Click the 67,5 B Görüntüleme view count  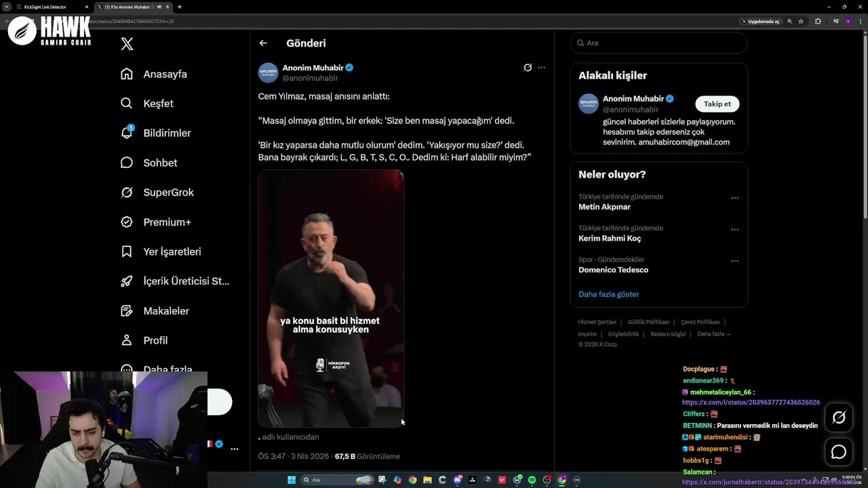(x=367, y=456)
